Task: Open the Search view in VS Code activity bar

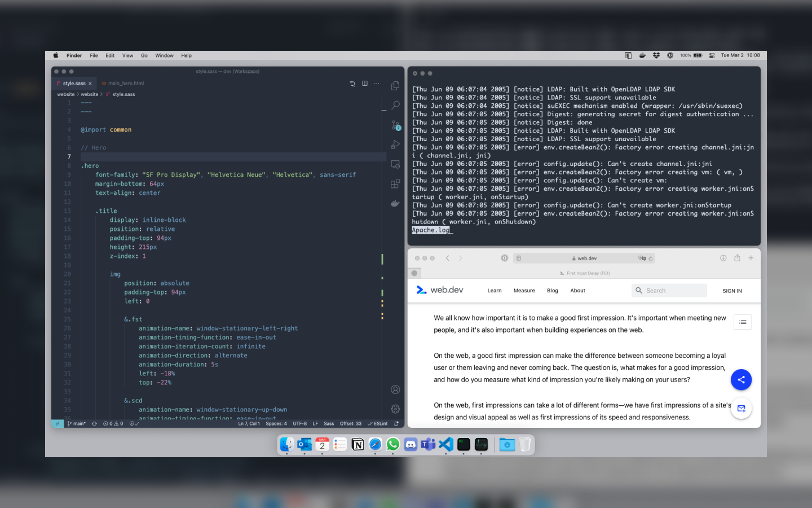Action: (395, 105)
